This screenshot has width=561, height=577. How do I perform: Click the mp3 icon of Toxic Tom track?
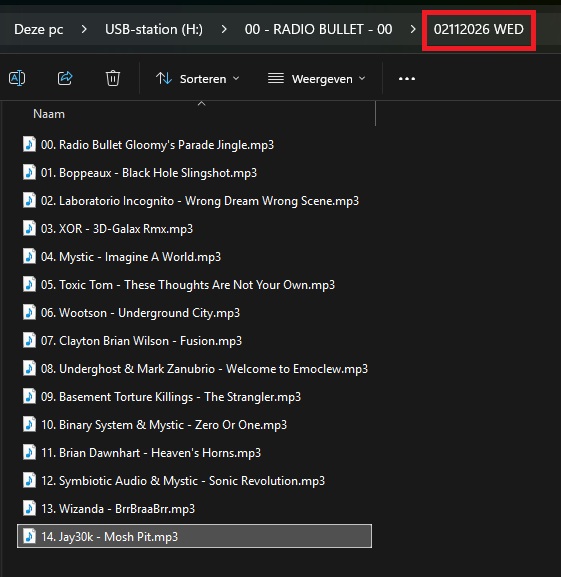[29, 284]
